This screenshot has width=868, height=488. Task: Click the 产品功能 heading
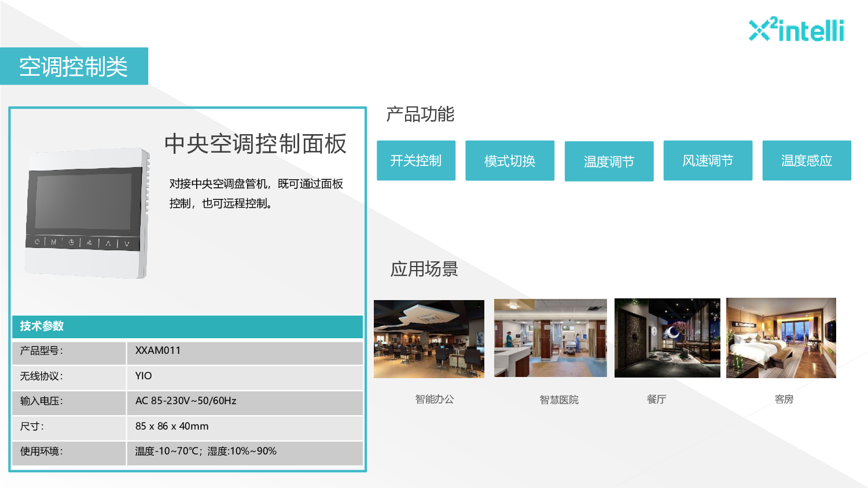[420, 114]
